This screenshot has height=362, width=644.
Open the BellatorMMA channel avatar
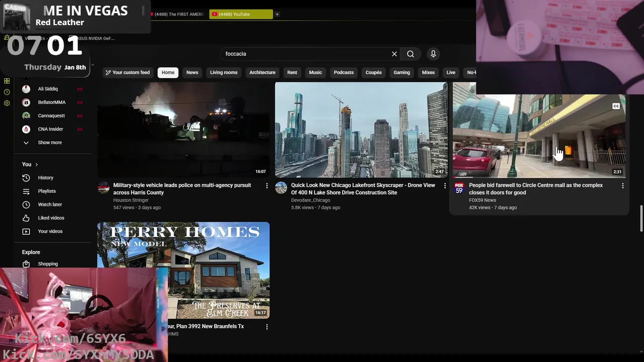(x=26, y=102)
